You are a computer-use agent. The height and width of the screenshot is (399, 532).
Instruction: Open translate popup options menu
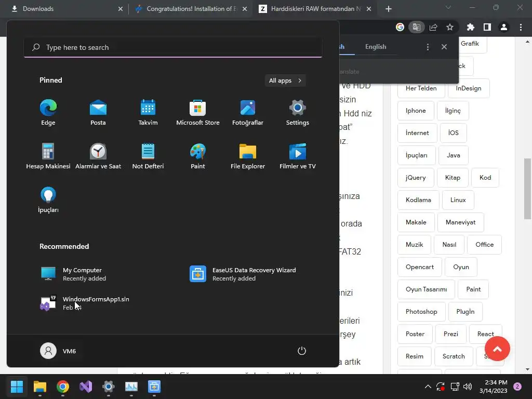pos(428,47)
